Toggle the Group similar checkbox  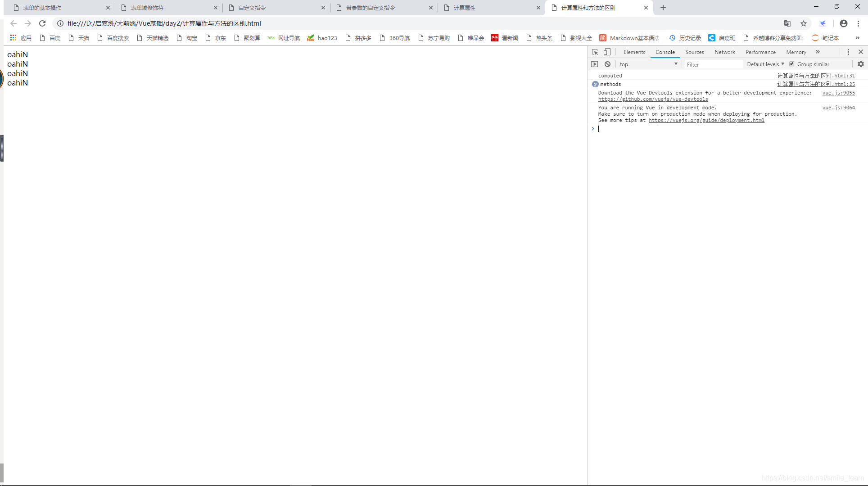pyautogui.click(x=792, y=64)
